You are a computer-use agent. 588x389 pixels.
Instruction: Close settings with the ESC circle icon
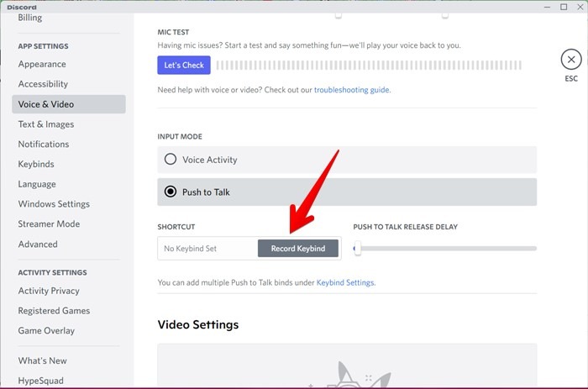click(x=570, y=60)
